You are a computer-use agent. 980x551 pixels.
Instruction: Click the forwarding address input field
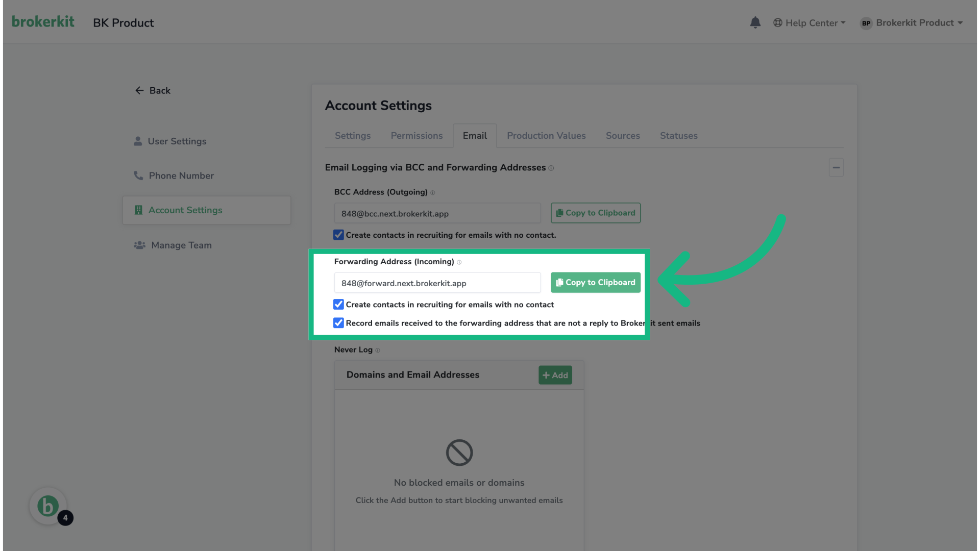point(437,283)
